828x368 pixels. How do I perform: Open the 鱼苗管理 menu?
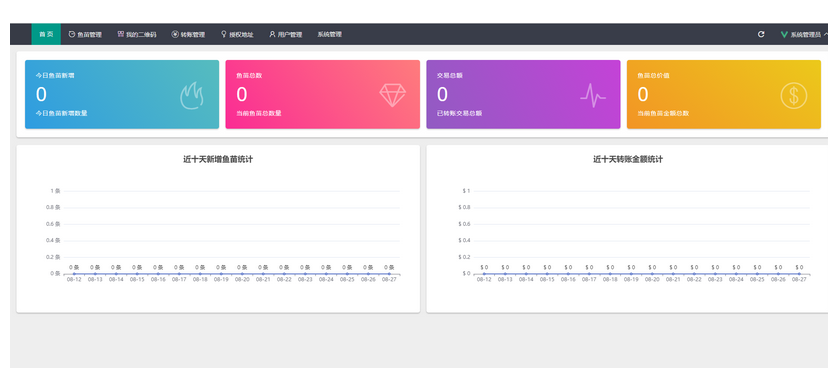coord(85,35)
